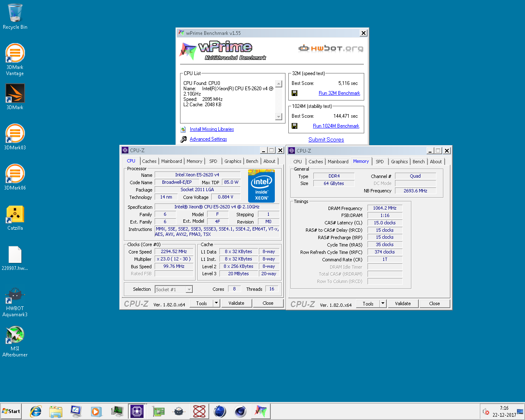Click Tools button in left CPU-Z
525x420 pixels.
[x=202, y=303]
